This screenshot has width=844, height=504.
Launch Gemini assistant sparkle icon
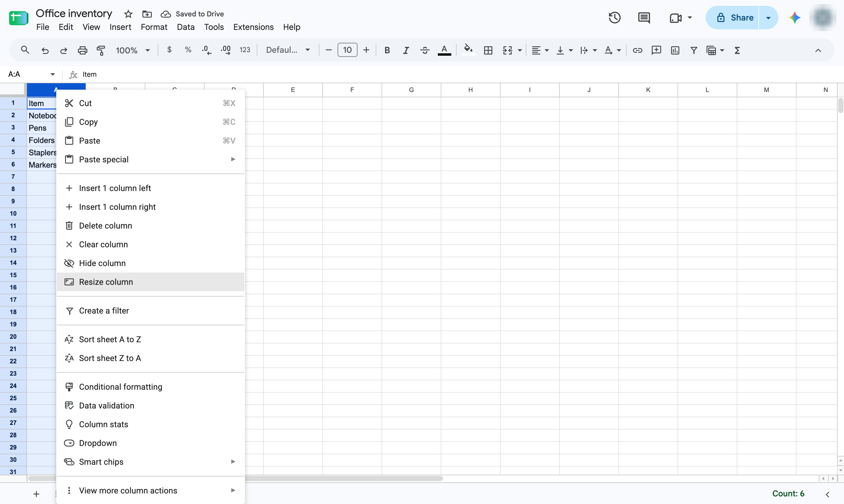pyautogui.click(x=795, y=18)
